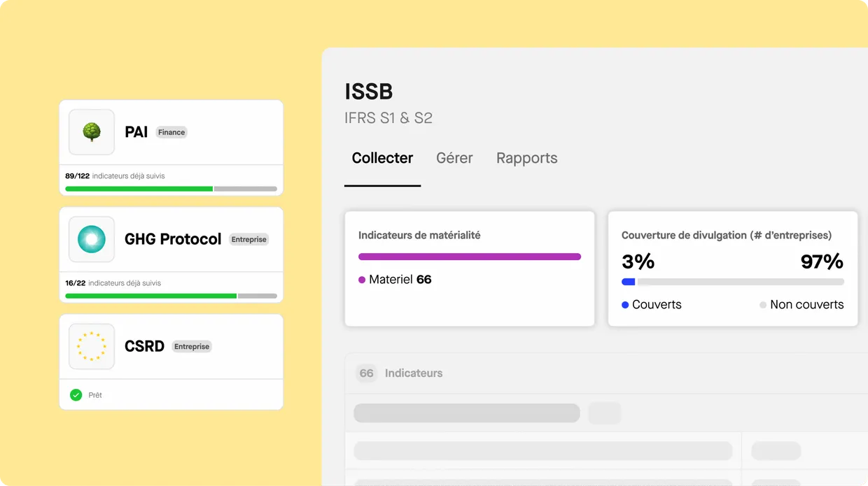
Task: Click the PAI green progress bar
Action: [139, 189]
